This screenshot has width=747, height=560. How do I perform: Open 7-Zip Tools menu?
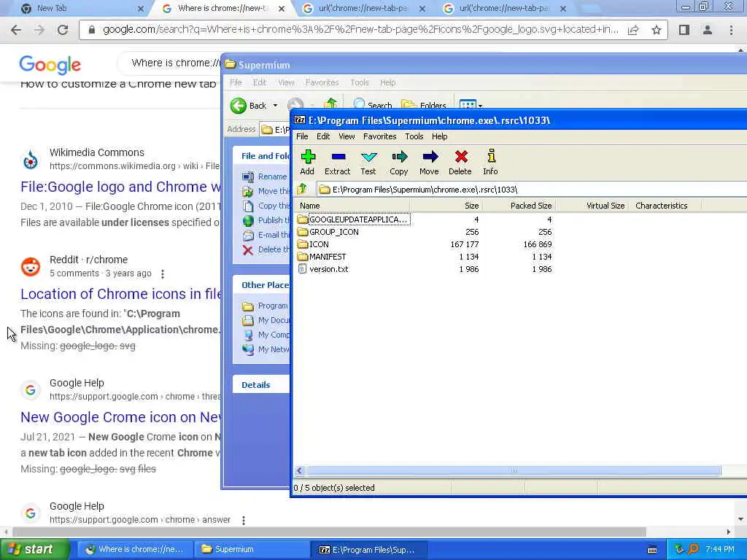(x=414, y=136)
